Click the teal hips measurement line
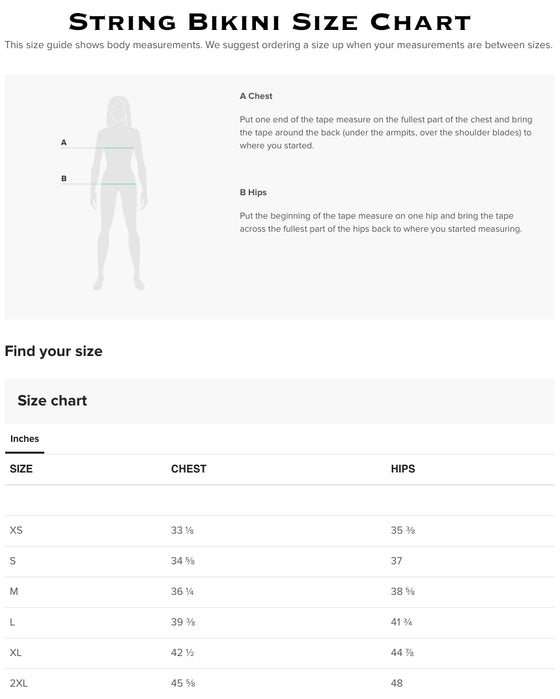560x699 pixels. pyautogui.click(x=119, y=184)
